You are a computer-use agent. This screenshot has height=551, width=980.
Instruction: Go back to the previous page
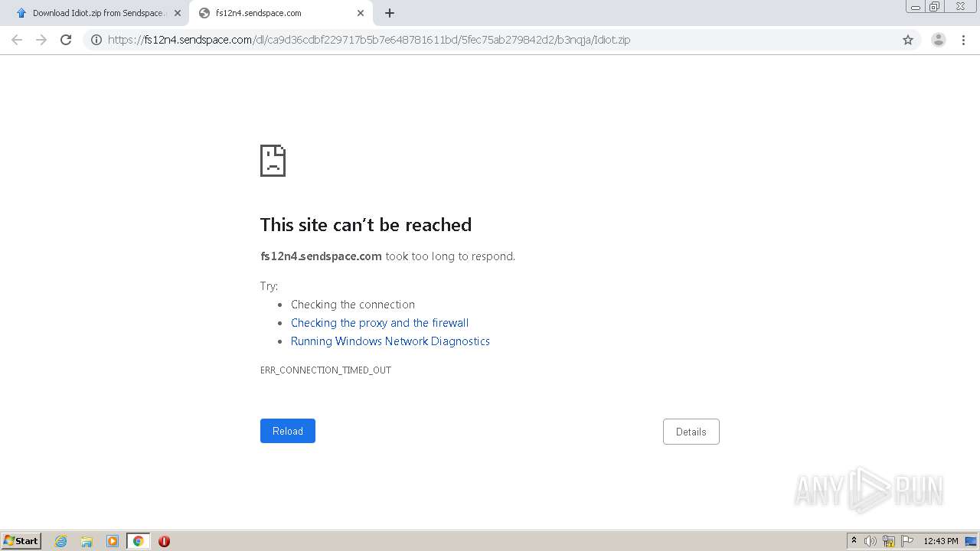click(17, 40)
